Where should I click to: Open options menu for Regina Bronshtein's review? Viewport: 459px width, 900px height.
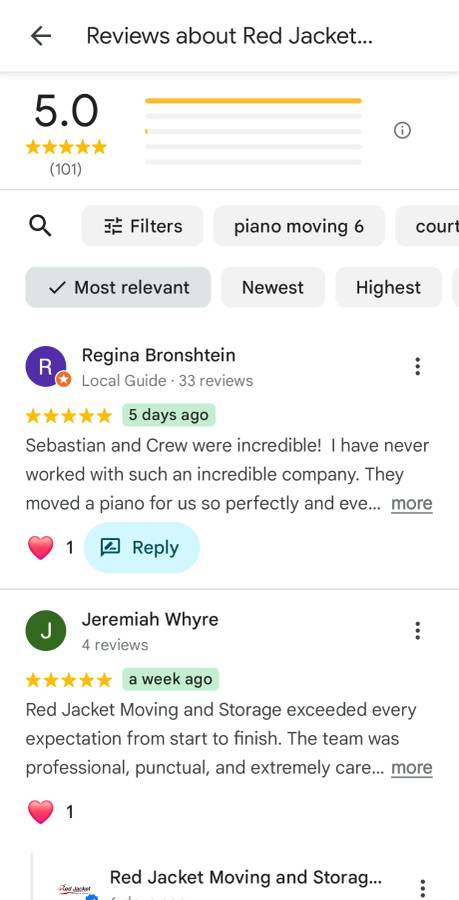418,366
